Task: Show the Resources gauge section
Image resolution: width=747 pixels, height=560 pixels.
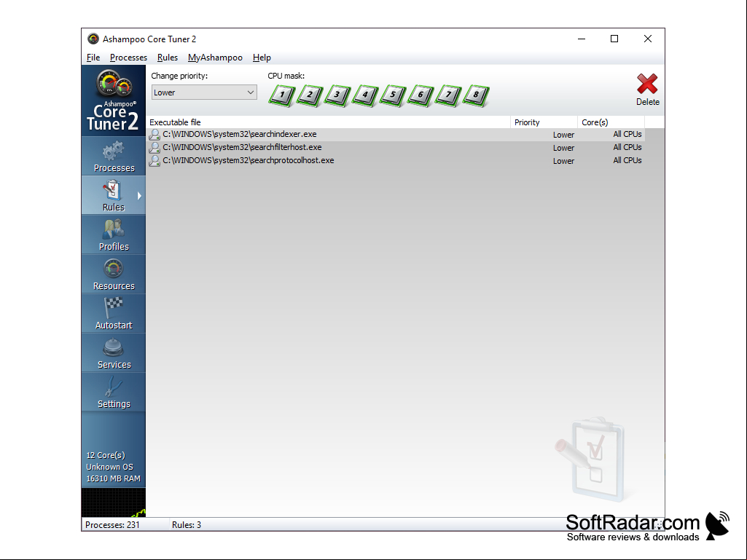Action: [114, 274]
